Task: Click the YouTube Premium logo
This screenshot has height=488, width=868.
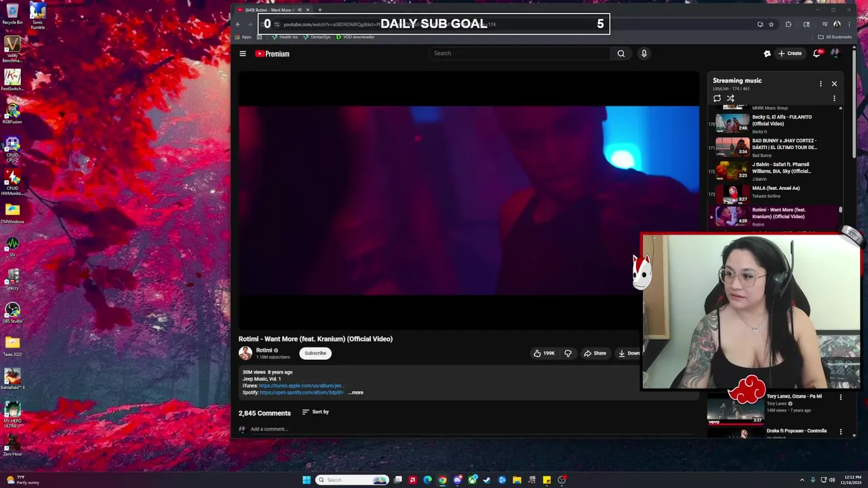Action: [272, 54]
